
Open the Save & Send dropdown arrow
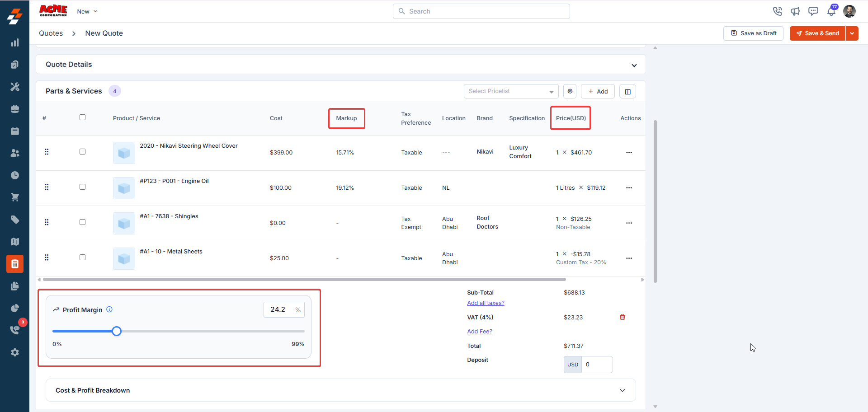852,33
